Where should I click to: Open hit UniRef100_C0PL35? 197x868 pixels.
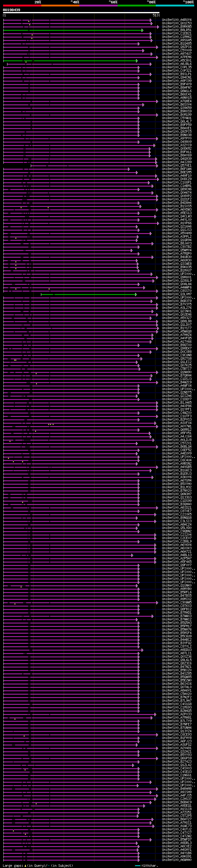click(x=177, y=67)
